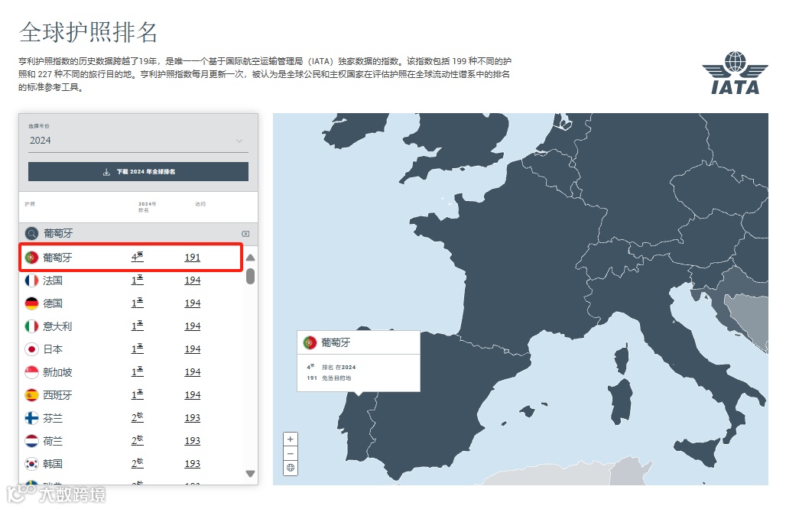Image resolution: width=812 pixels, height=509 pixels.
Task: Click the Japan flag icon
Action: (31, 349)
